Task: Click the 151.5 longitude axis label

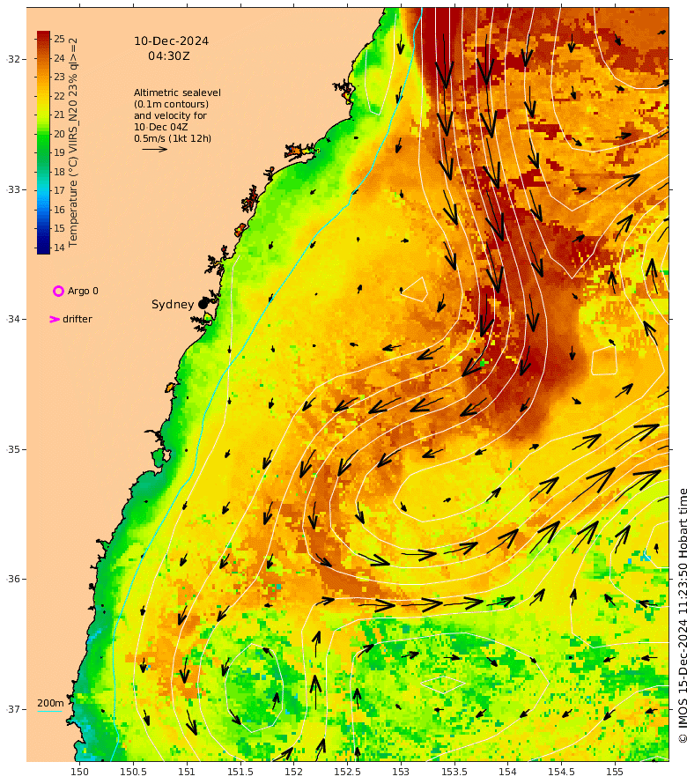Action: click(240, 772)
